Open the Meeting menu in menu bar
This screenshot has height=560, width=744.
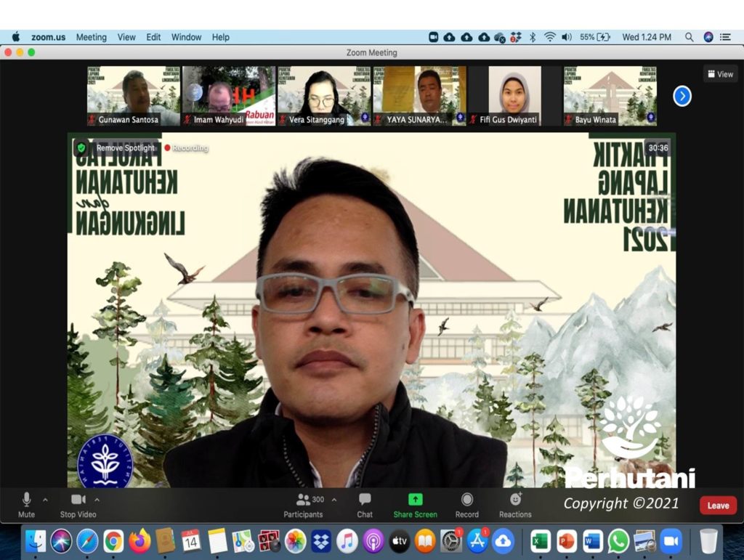click(91, 37)
